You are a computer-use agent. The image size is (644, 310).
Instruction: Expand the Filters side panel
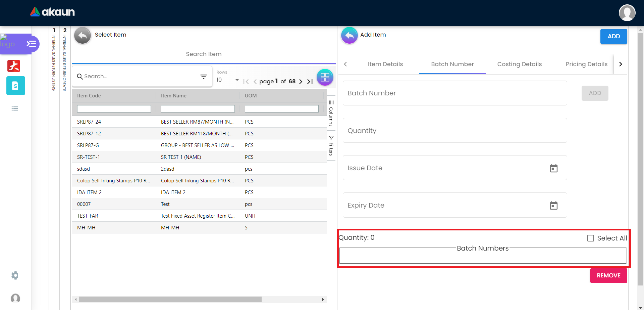point(331,145)
